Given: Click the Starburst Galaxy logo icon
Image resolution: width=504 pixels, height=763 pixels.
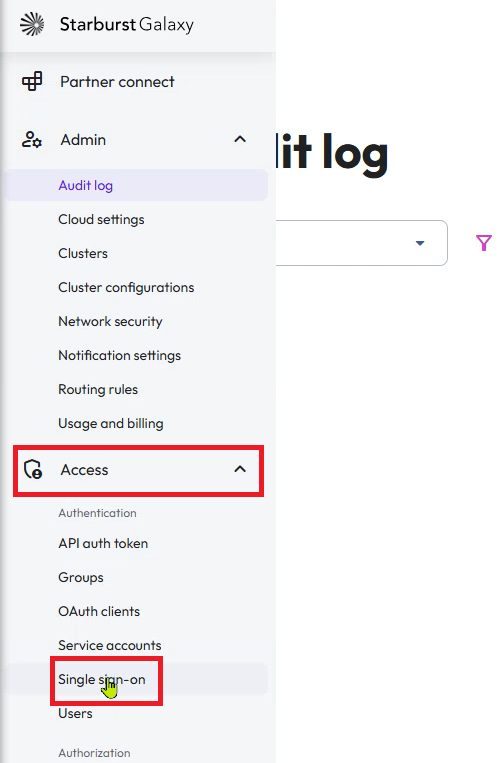Looking at the screenshot, I should click(x=32, y=24).
